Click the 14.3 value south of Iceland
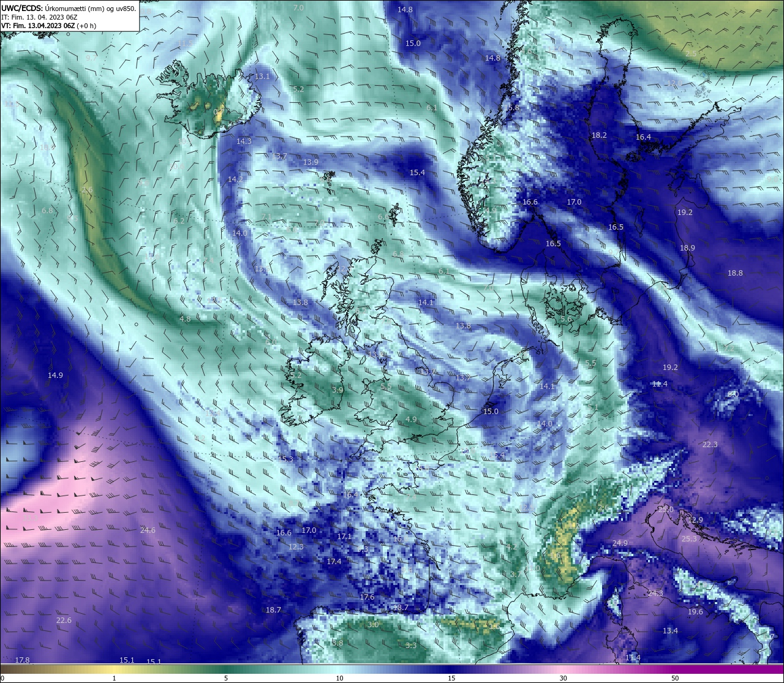Image resolution: width=784 pixels, height=683 pixels. (244, 141)
